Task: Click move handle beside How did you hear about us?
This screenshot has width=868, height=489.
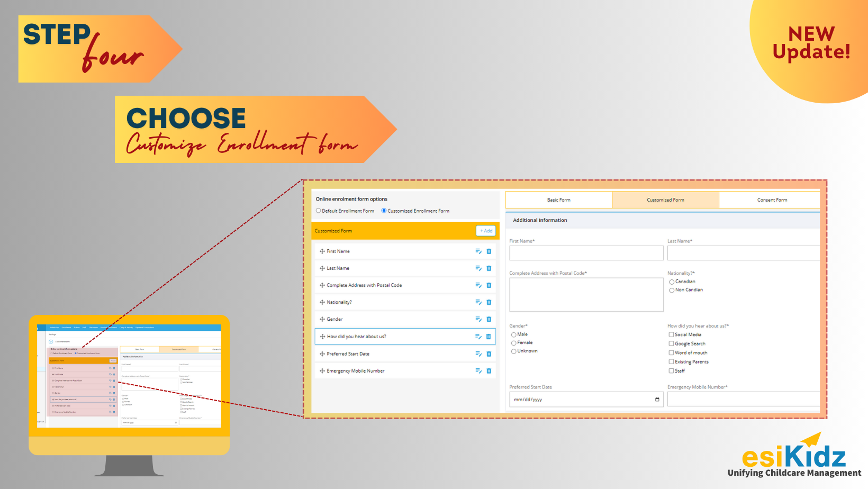Action: [322, 337]
